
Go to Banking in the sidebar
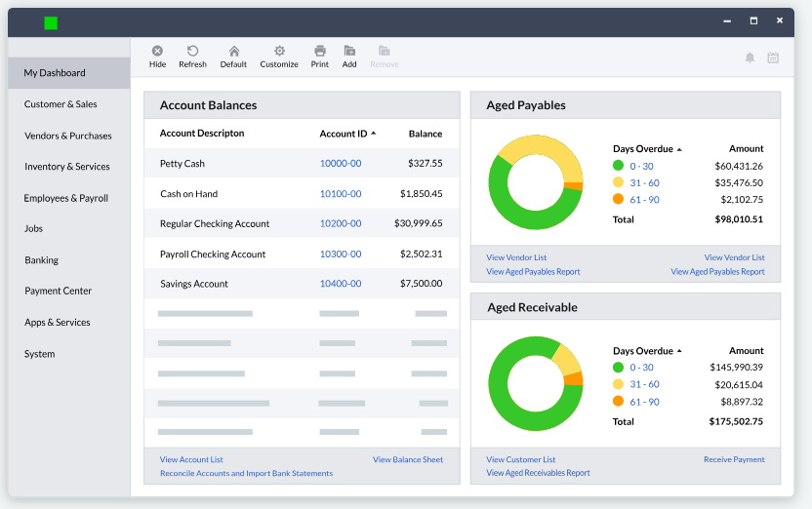tap(41, 260)
